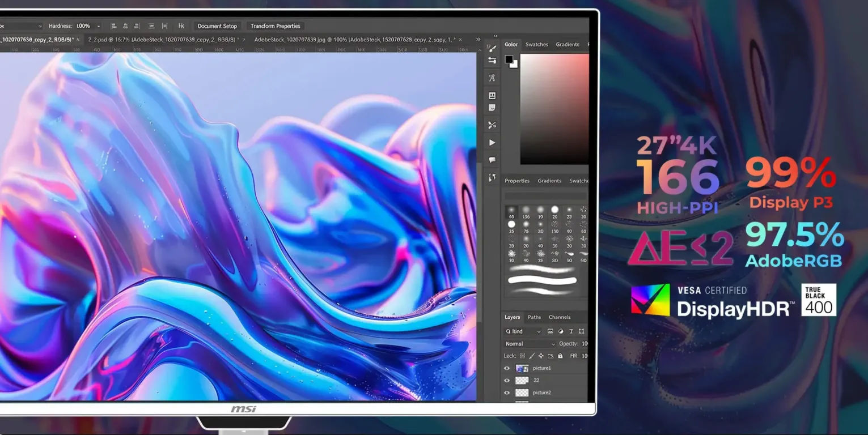Select the brush icon in the side strip
Image resolution: width=868 pixels, height=435 pixels.
click(x=492, y=49)
